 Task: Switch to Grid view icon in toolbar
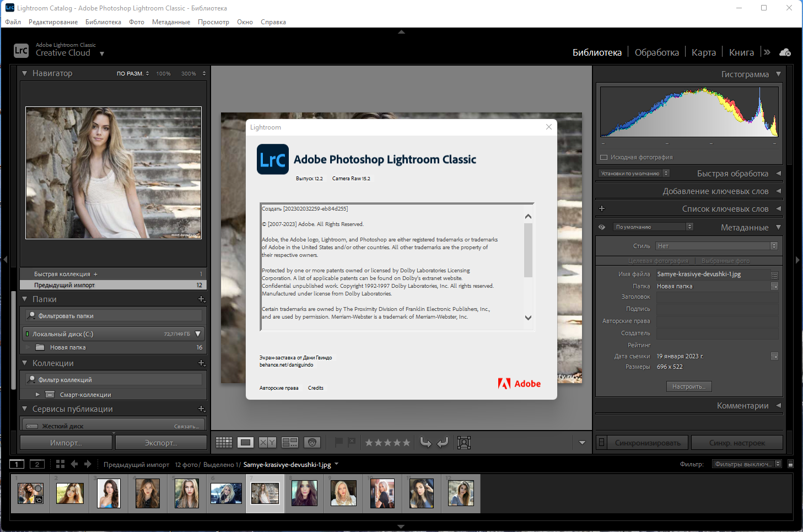click(x=224, y=442)
